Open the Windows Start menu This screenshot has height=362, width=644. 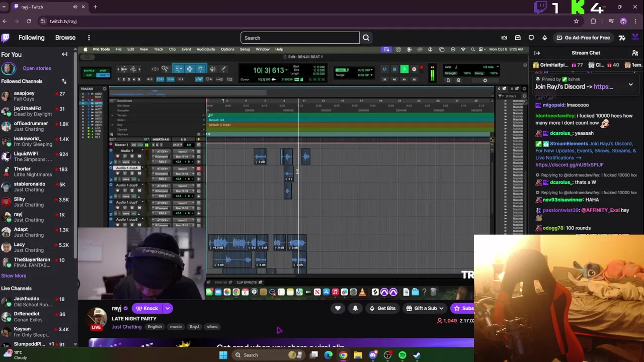pyautogui.click(x=223, y=355)
